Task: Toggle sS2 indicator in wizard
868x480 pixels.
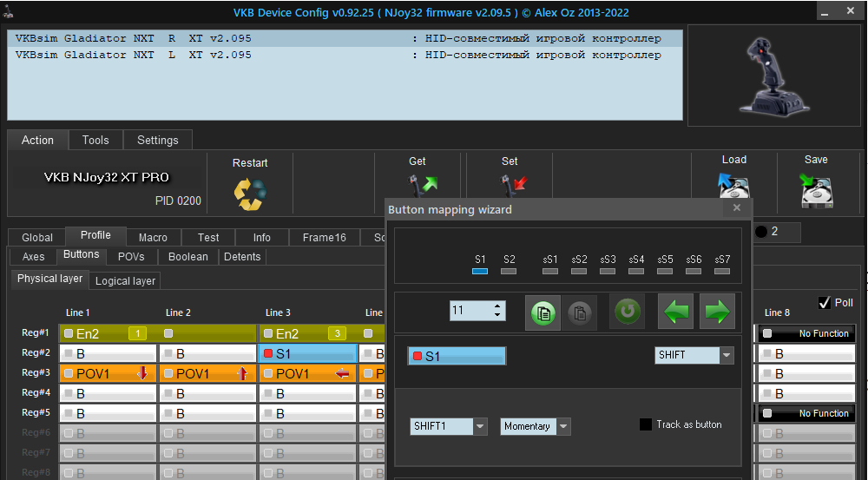Action: point(579,272)
